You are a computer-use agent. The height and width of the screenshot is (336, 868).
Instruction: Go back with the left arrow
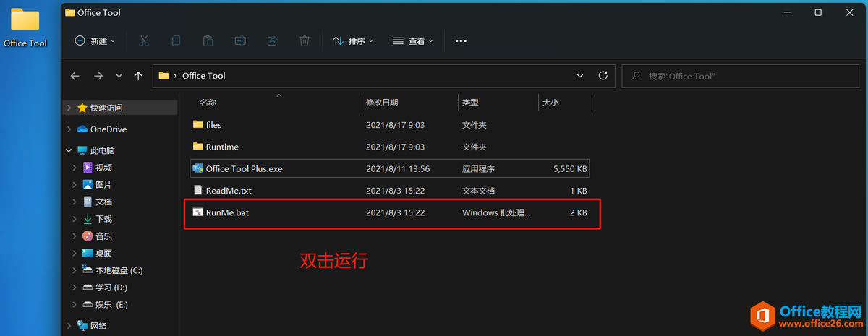[75, 75]
